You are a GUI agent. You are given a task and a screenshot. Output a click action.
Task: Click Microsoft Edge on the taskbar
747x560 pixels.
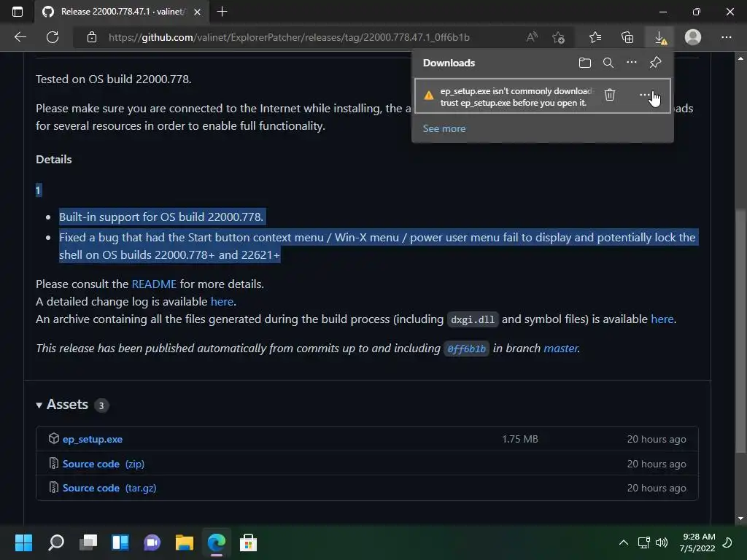pyautogui.click(x=216, y=542)
